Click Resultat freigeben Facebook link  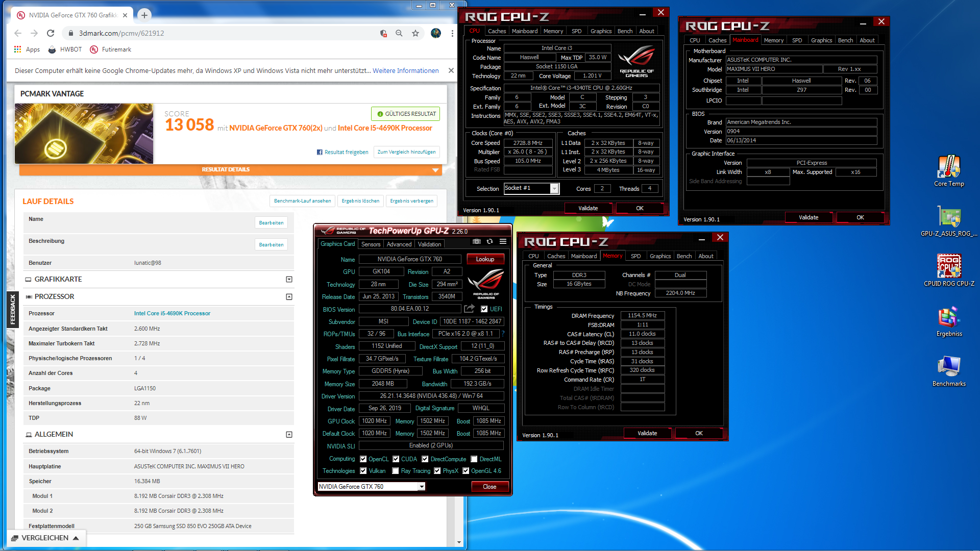click(342, 152)
